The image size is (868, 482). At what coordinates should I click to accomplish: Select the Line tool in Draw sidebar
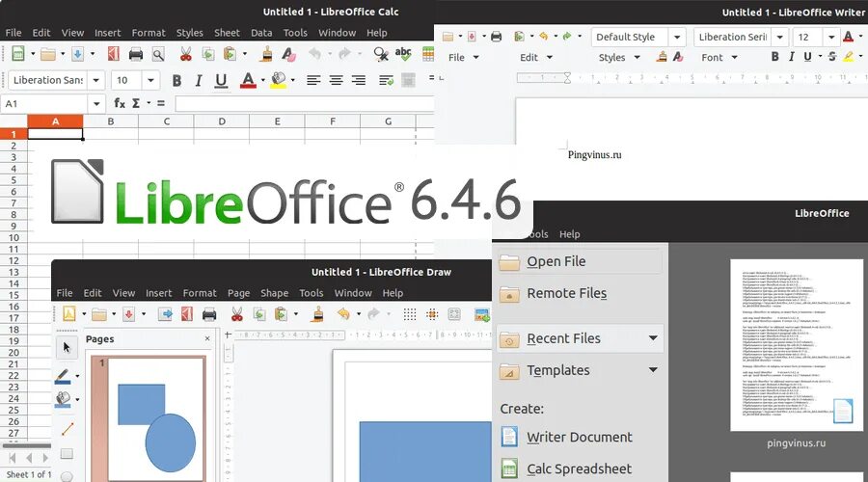pos(67,429)
